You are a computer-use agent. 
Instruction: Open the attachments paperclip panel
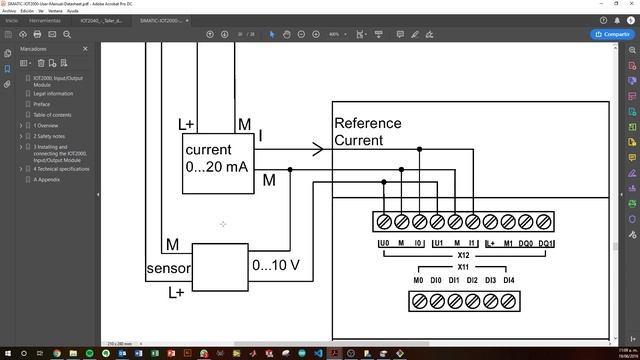(7, 84)
